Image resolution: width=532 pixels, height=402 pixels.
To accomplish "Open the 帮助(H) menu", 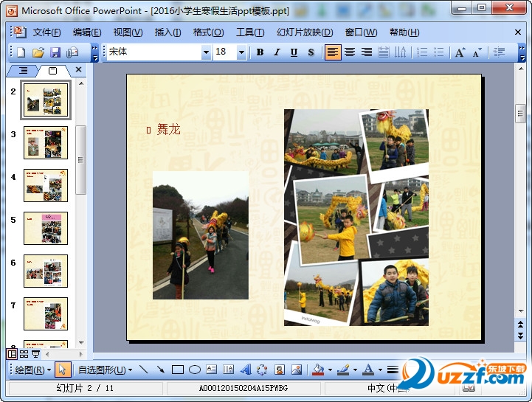I will pos(404,32).
